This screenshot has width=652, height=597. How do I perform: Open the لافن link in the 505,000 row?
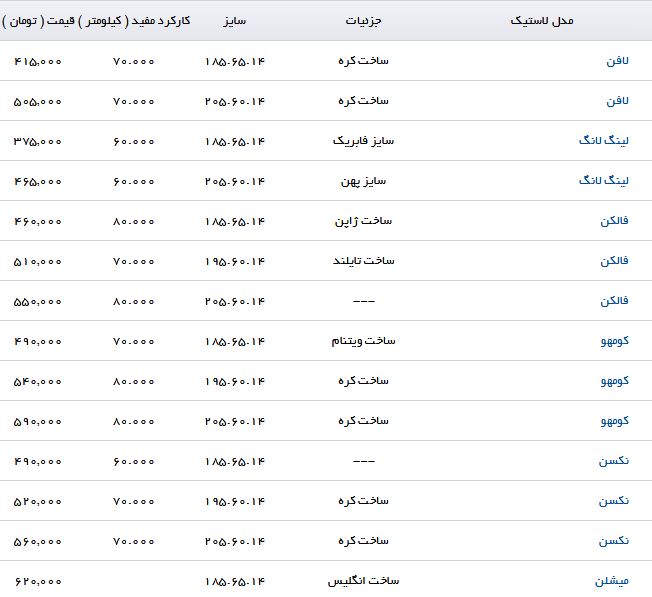click(x=617, y=101)
